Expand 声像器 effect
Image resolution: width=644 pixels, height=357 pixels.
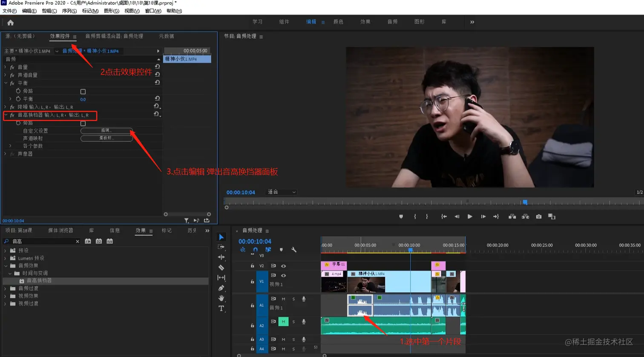pyautogui.click(x=5, y=154)
